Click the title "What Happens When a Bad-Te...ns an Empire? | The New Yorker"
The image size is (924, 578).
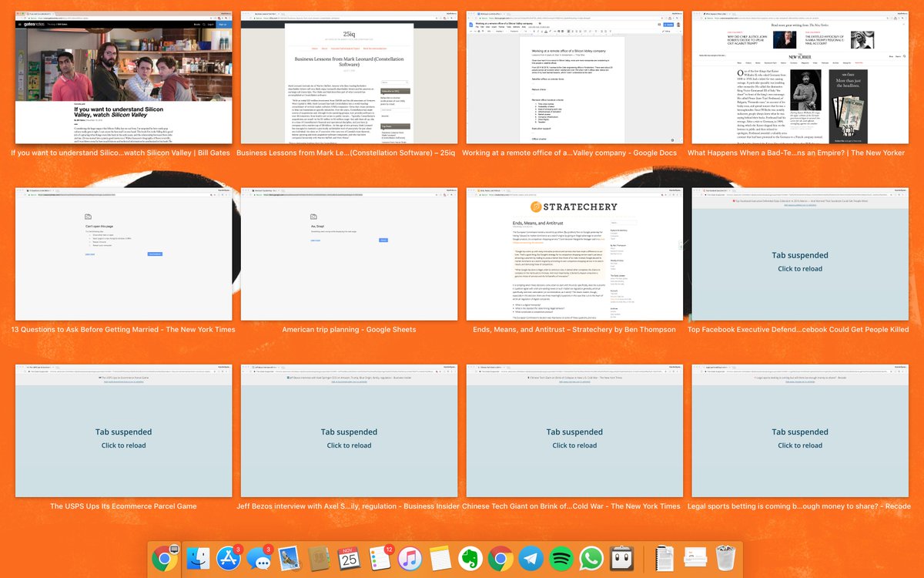click(796, 153)
